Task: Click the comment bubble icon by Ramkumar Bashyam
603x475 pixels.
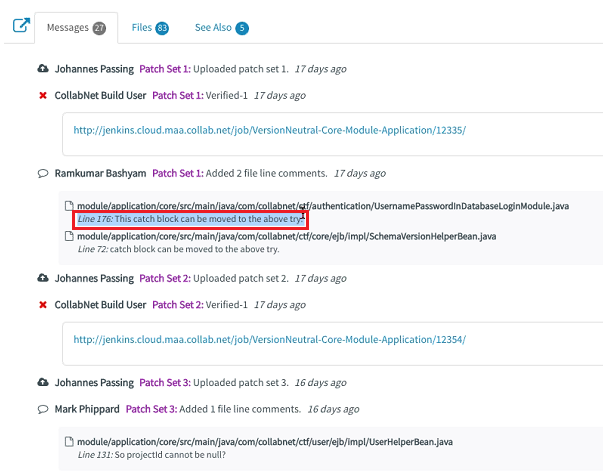Action: click(x=43, y=173)
